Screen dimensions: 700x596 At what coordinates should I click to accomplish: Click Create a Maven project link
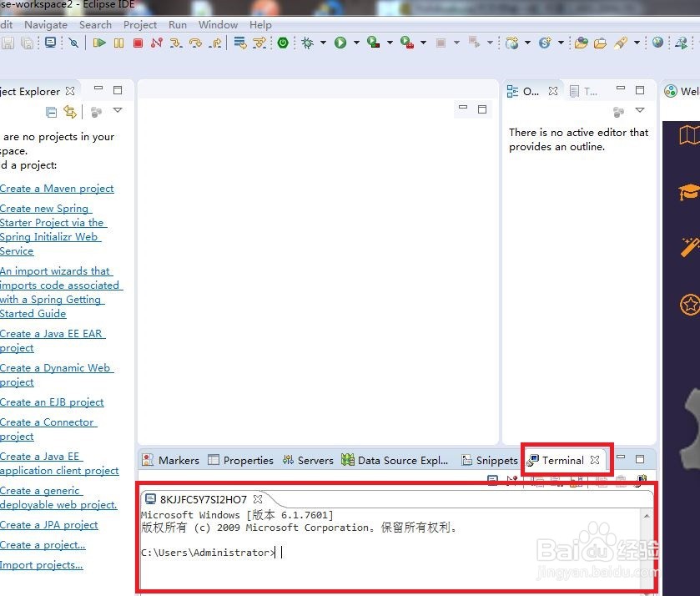(57, 189)
